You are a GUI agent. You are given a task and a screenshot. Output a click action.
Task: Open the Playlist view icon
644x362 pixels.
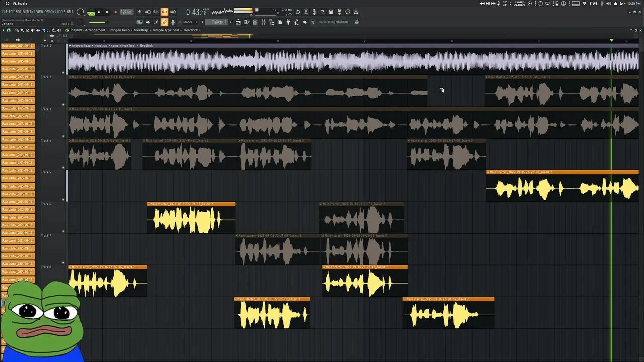tap(238, 22)
